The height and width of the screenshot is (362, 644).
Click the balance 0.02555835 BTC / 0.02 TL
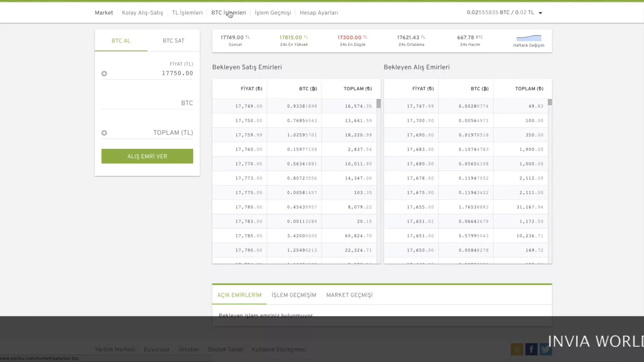(500, 13)
